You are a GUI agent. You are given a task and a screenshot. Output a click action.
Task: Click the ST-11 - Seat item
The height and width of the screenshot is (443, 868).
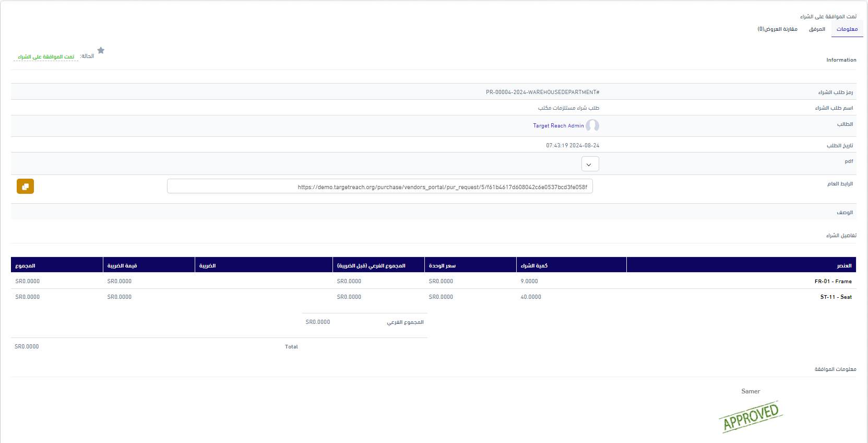click(836, 297)
